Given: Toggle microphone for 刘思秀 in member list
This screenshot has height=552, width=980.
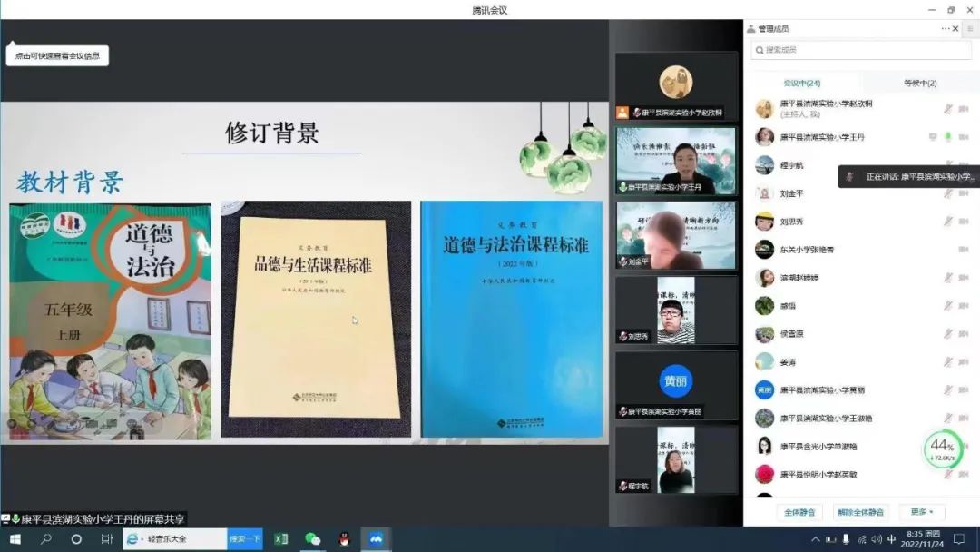Looking at the screenshot, I should (x=947, y=222).
